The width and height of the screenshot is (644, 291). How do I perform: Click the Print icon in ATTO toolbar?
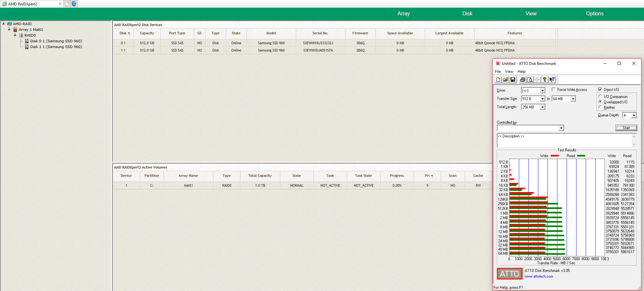[522, 80]
